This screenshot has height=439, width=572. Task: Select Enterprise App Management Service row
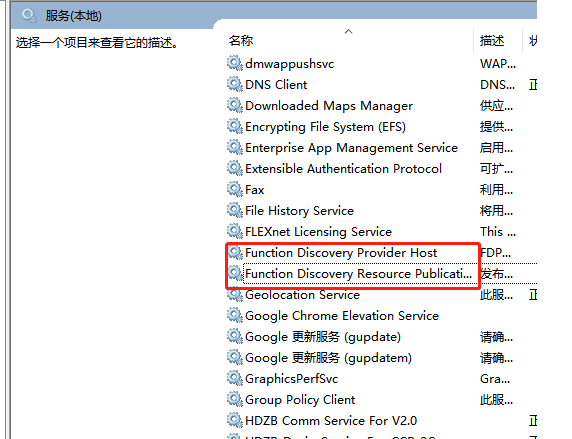[x=351, y=148]
